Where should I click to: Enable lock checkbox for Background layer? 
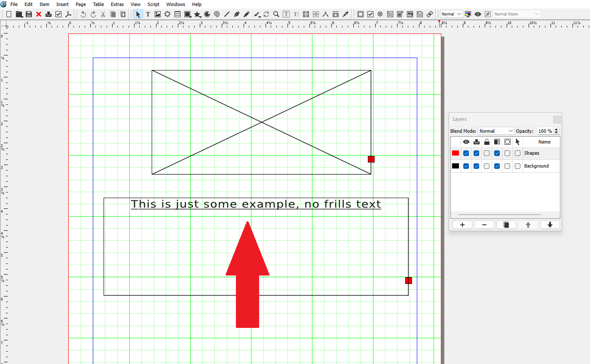[486, 166]
